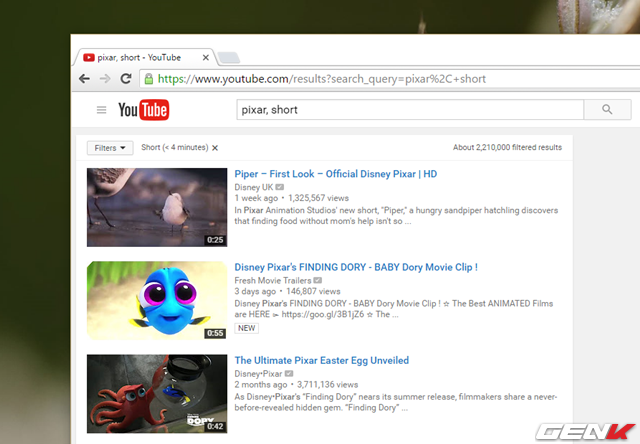Click the Piper sandpiper video thumbnail
The image size is (640, 444).
coord(156,207)
